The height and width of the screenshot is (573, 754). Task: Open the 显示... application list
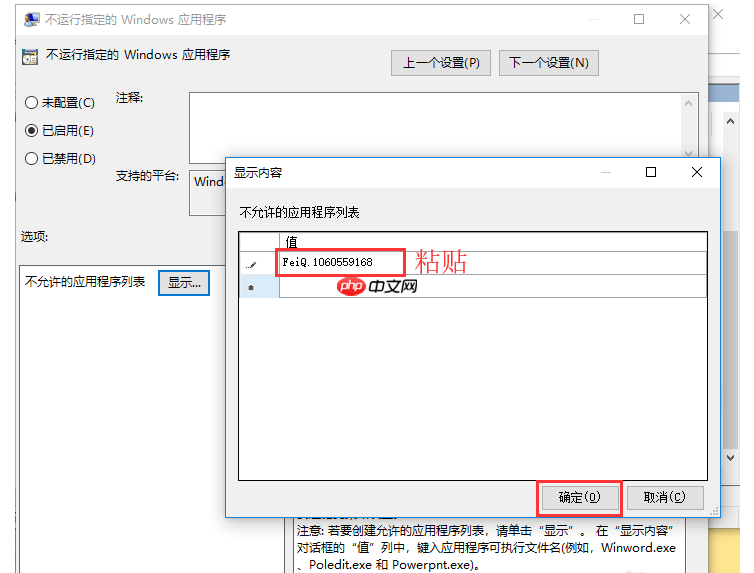click(x=184, y=283)
